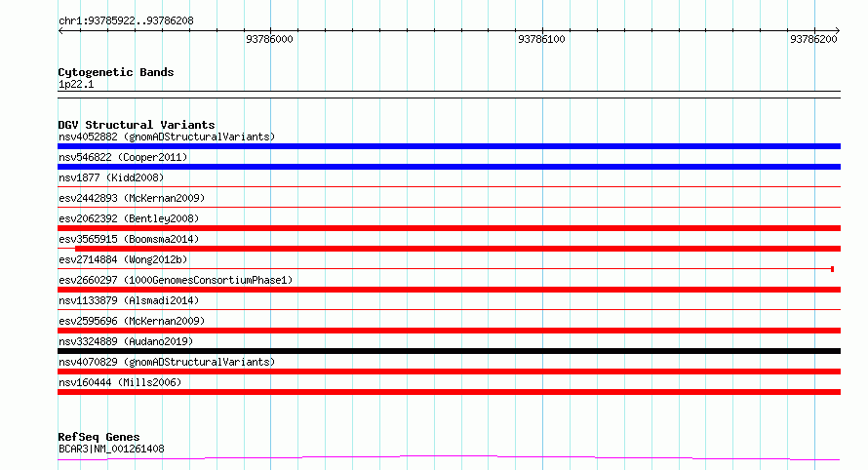Click the red bar under esv2660297
Screen dimensions: 868x470
pyautogui.click(x=449, y=290)
